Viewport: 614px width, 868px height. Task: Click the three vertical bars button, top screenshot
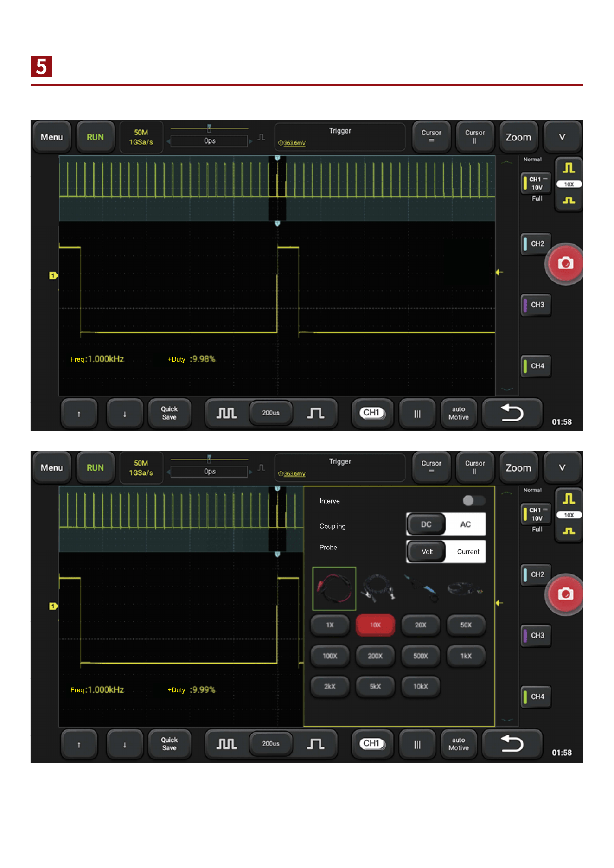coord(417,414)
